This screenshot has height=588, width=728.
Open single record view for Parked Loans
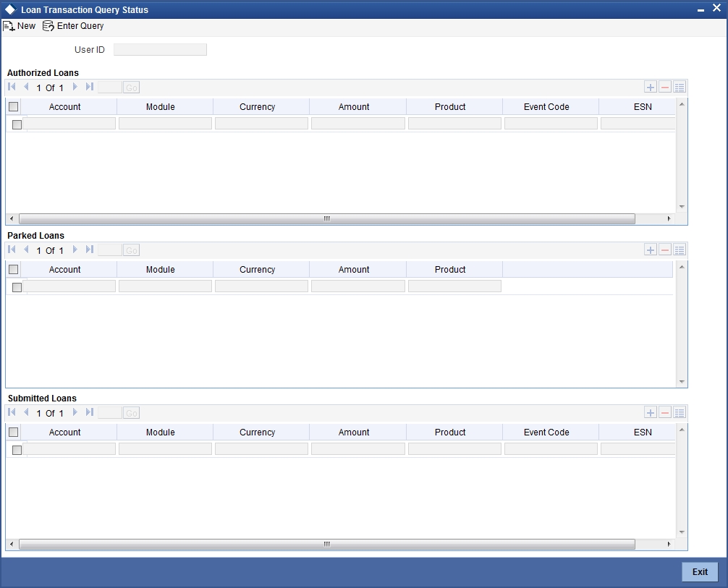(x=680, y=250)
